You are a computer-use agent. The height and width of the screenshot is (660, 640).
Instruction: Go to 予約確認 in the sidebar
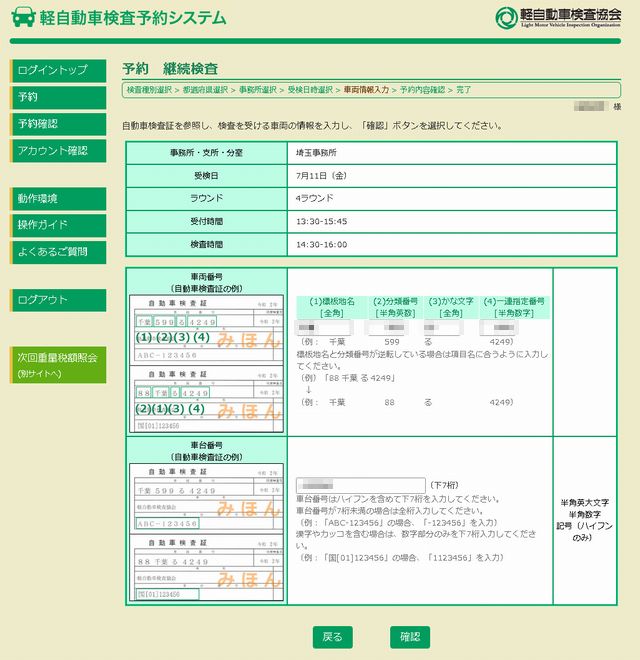(x=58, y=124)
